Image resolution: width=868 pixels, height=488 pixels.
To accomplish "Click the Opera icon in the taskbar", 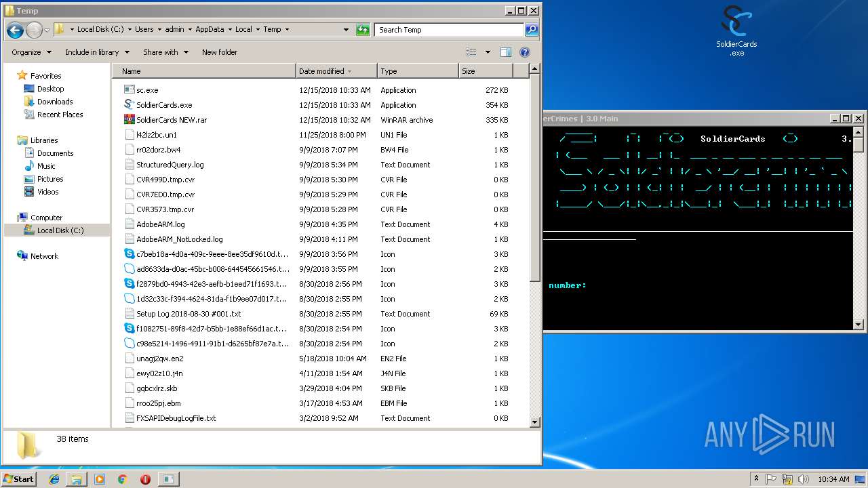I will point(145,479).
